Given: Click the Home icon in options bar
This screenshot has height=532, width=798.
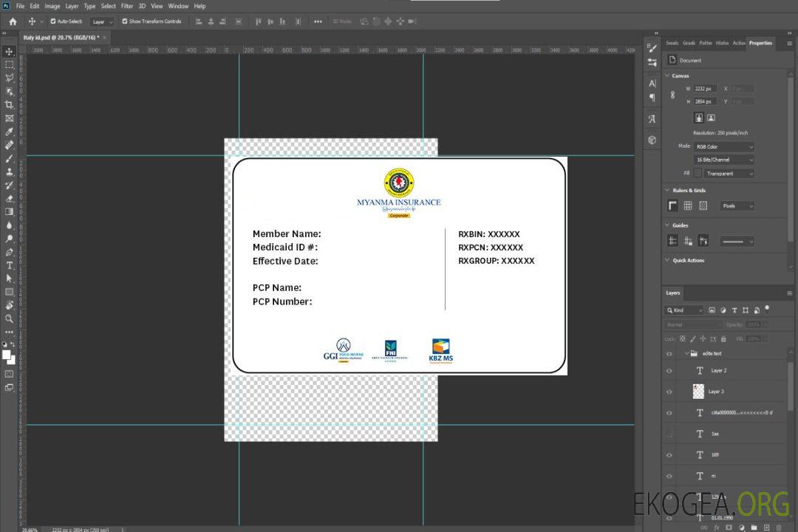Looking at the screenshot, I should pyautogui.click(x=13, y=21).
